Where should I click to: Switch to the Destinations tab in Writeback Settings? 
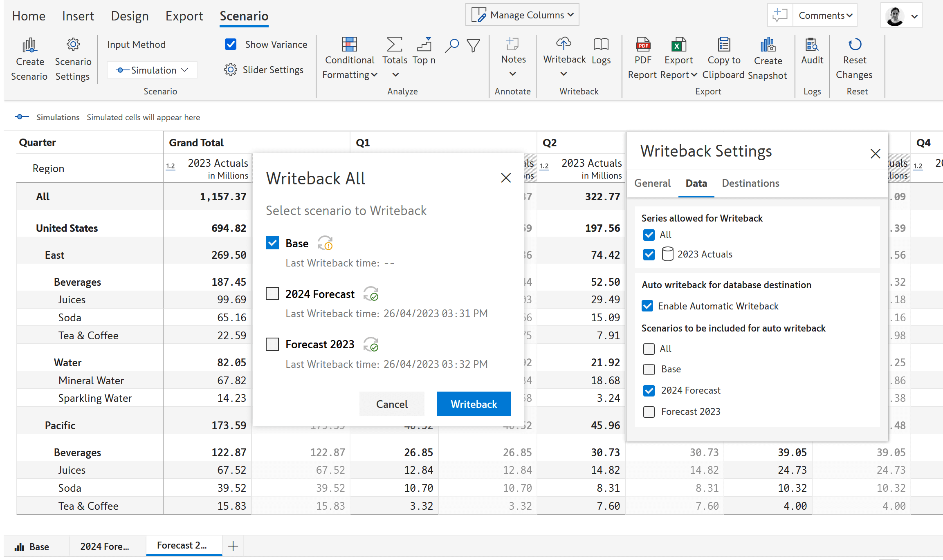(750, 183)
